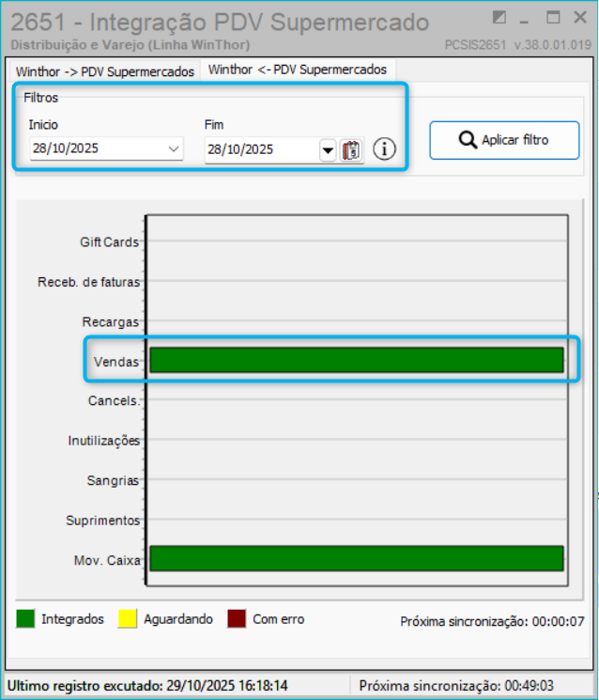Click the Vendas chart label
Viewport: 599px width, 700px height.
pos(116,362)
